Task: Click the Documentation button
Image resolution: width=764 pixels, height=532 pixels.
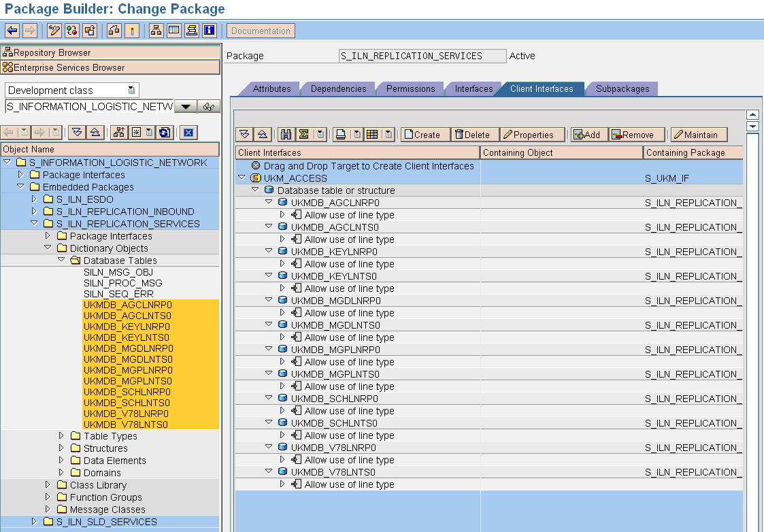Action: [x=261, y=31]
